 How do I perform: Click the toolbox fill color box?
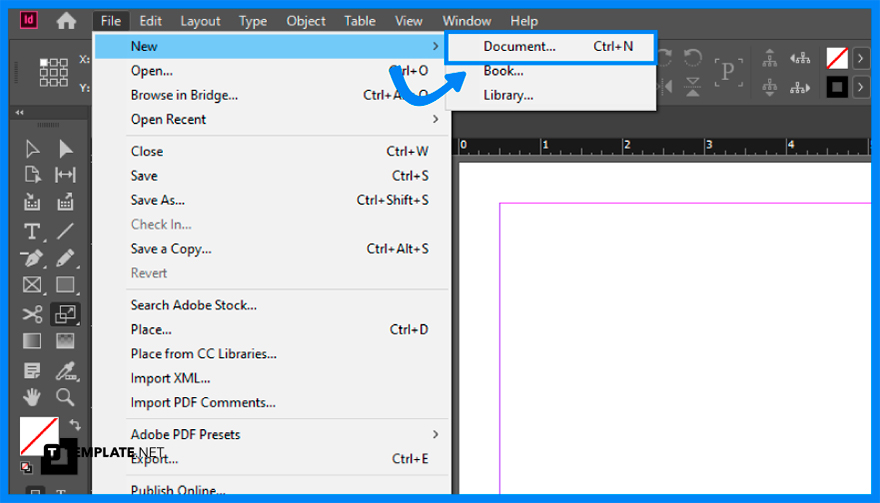pos(39,436)
